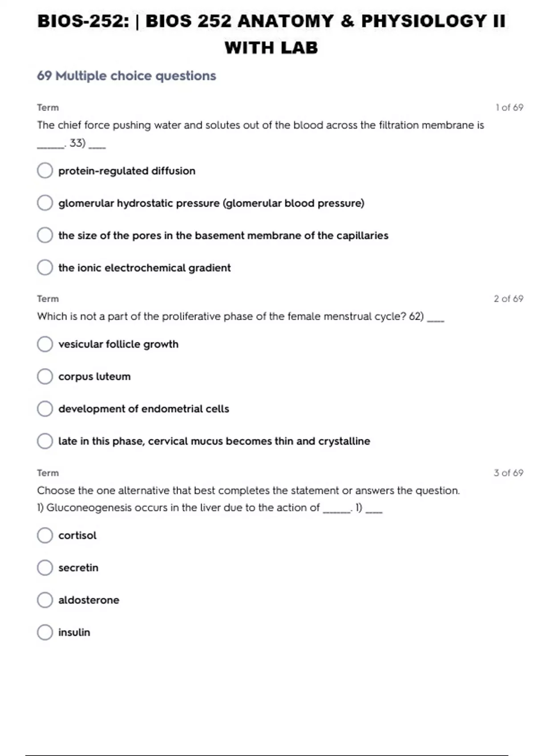This screenshot has width=534, height=756.
Task: Select the 'cervical mucus becomes thin' option
Action: tap(45, 441)
